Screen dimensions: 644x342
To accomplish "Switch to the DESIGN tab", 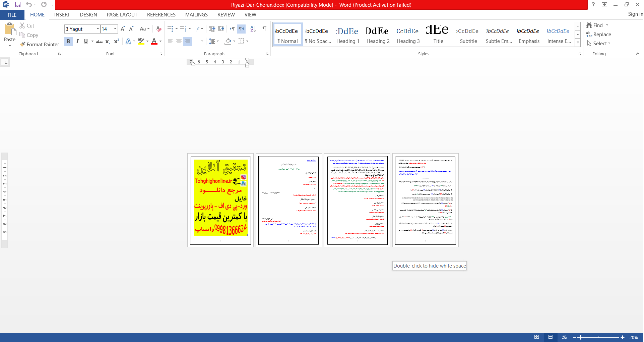I will pyautogui.click(x=88, y=15).
